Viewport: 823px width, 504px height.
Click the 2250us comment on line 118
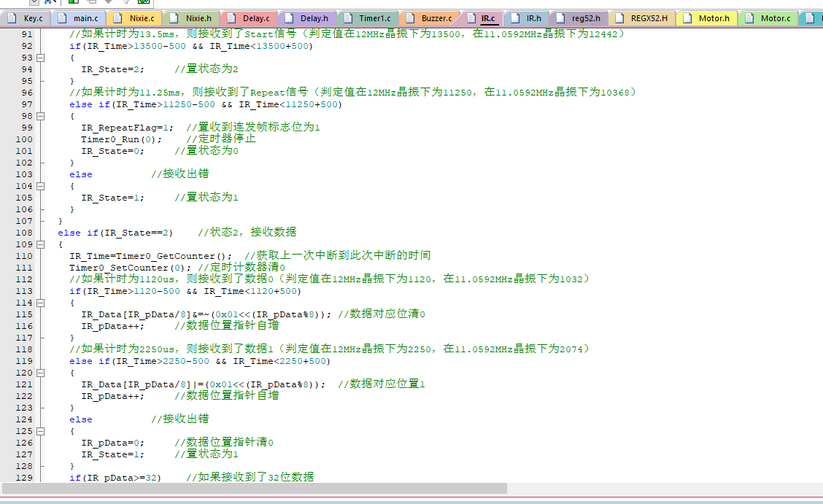tap(330, 349)
